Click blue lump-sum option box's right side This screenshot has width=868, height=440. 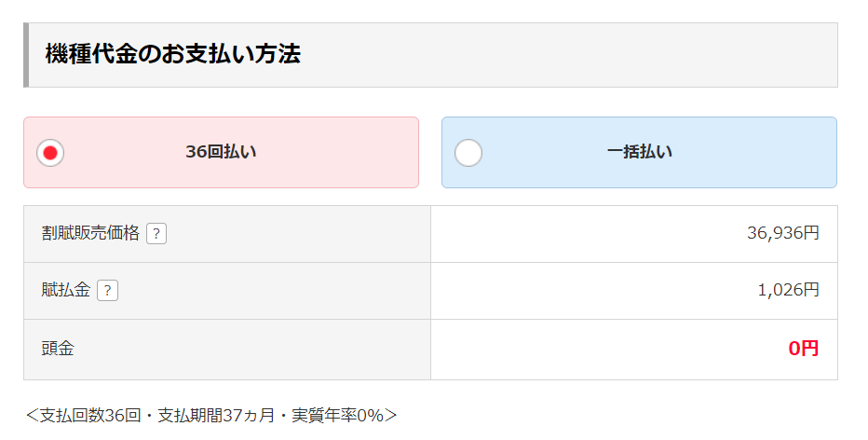792,153
